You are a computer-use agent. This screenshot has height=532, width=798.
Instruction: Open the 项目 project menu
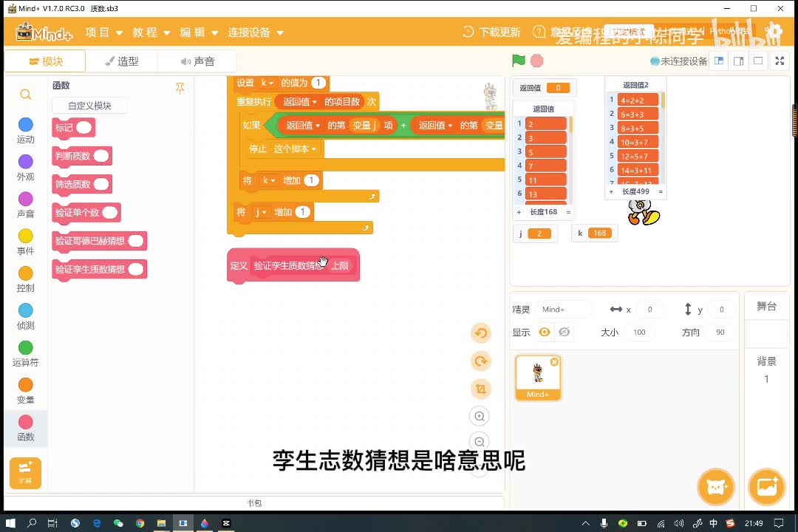pos(104,33)
